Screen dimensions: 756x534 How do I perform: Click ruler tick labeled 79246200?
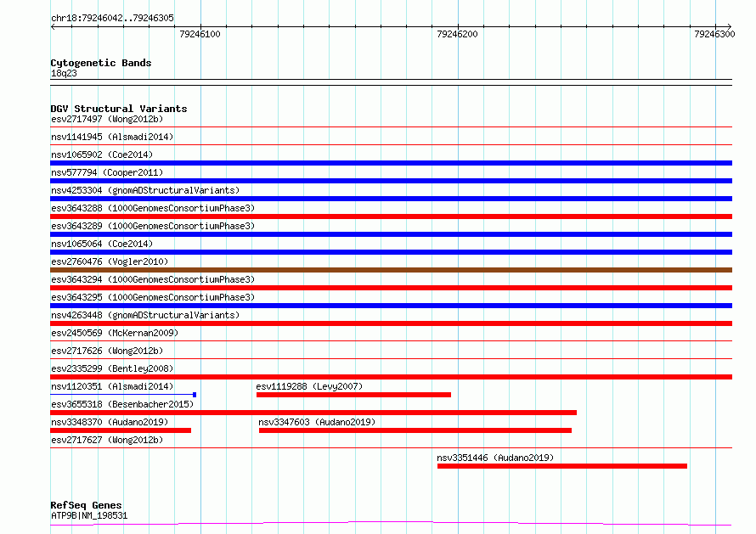point(457,34)
